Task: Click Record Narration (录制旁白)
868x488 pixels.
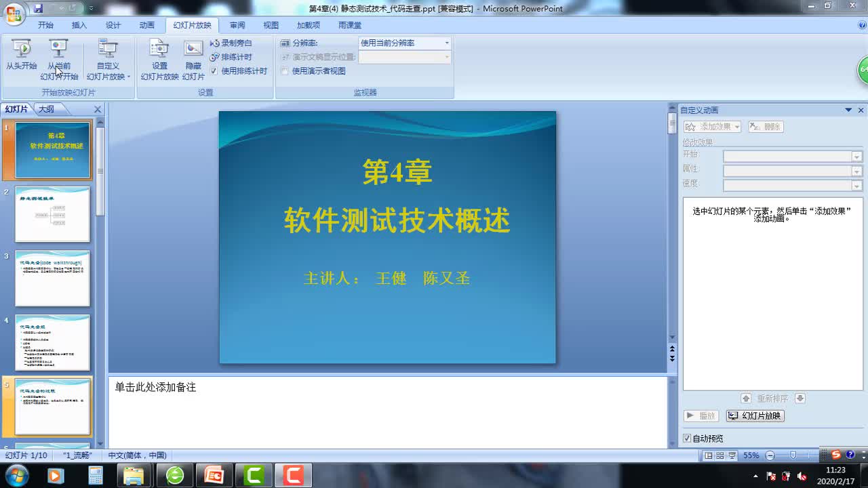Action: click(x=231, y=43)
